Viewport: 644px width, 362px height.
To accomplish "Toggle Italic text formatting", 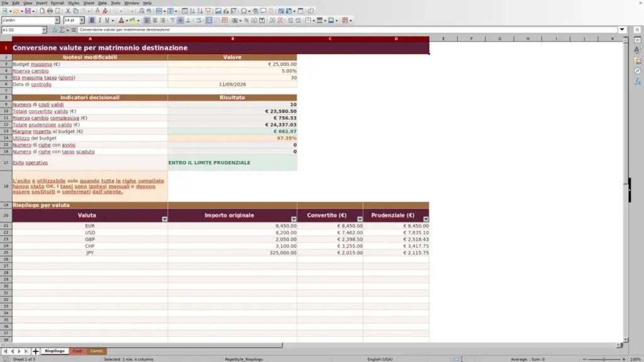I will [100, 20].
